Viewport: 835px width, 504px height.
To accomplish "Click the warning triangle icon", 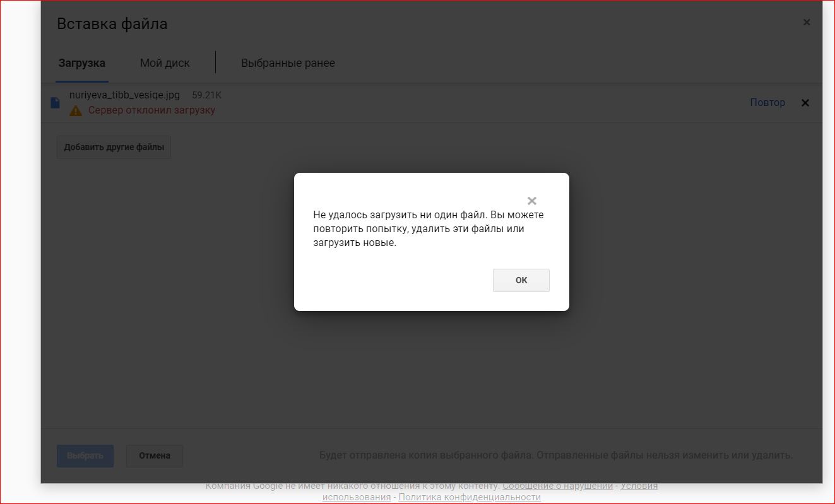I will tap(76, 110).
